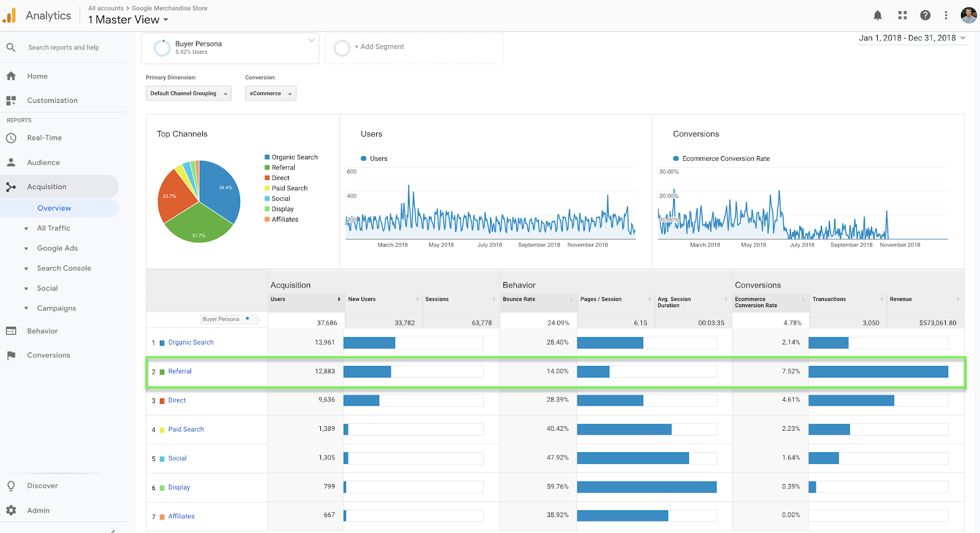Click the Behavior report icon
Screen dimensions: 980x533
(11, 331)
